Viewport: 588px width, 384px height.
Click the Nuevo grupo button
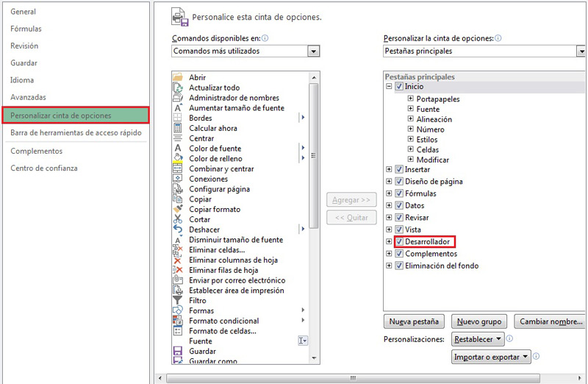[x=479, y=321]
